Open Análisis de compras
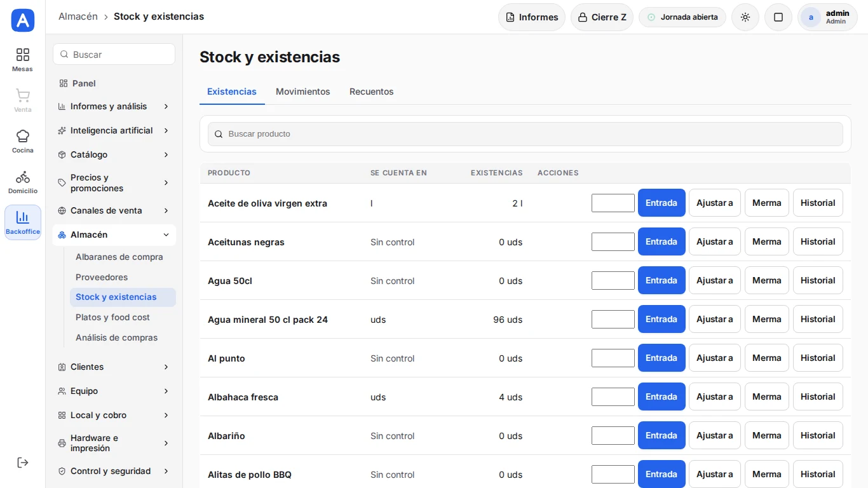This screenshot has height=488, width=868. tap(123, 337)
